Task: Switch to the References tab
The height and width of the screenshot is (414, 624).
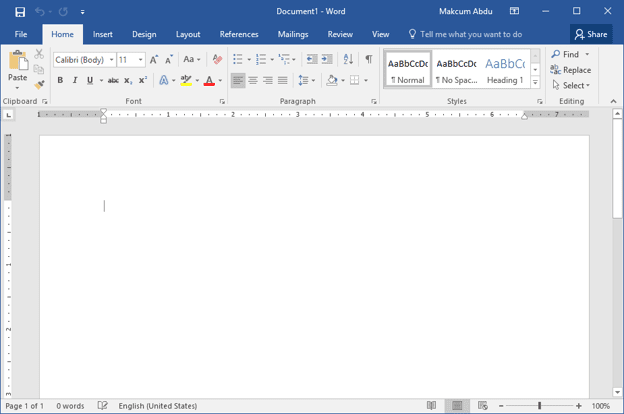Action: click(239, 34)
